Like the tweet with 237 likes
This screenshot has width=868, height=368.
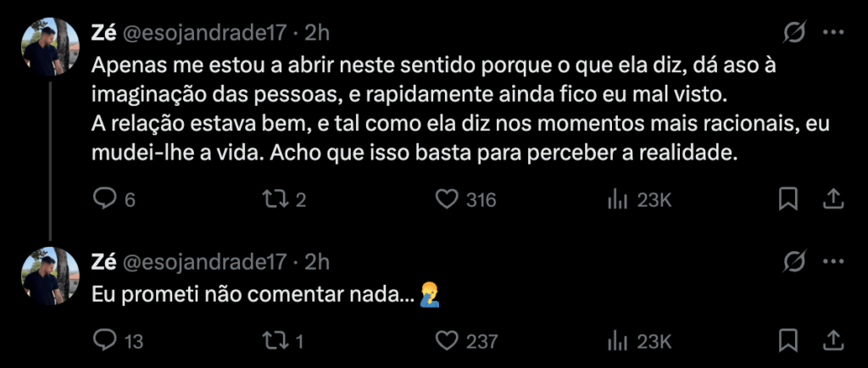[447, 341]
